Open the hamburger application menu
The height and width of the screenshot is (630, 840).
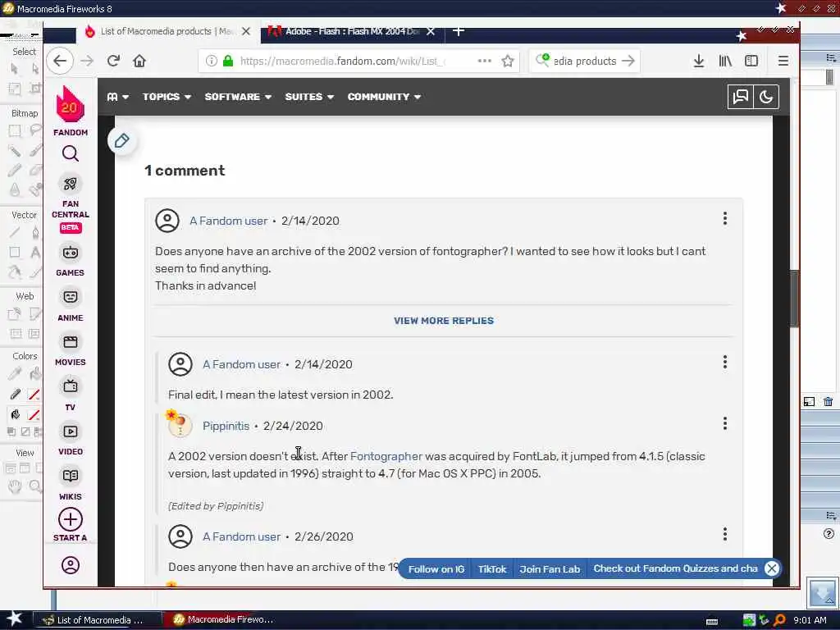(783, 61)
